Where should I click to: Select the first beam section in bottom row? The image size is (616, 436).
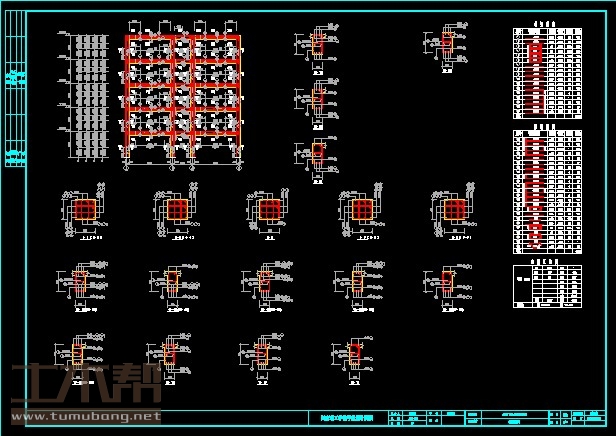80,356
